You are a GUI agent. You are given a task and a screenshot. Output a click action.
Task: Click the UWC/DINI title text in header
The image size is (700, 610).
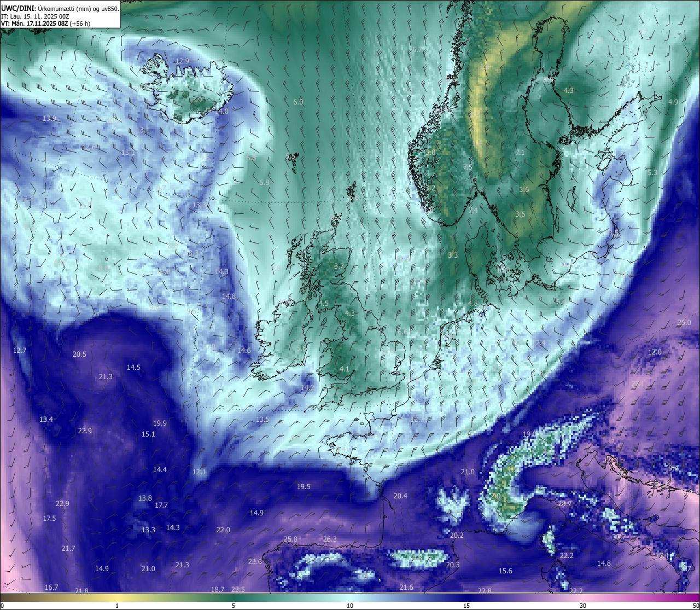tap(19, 9)
